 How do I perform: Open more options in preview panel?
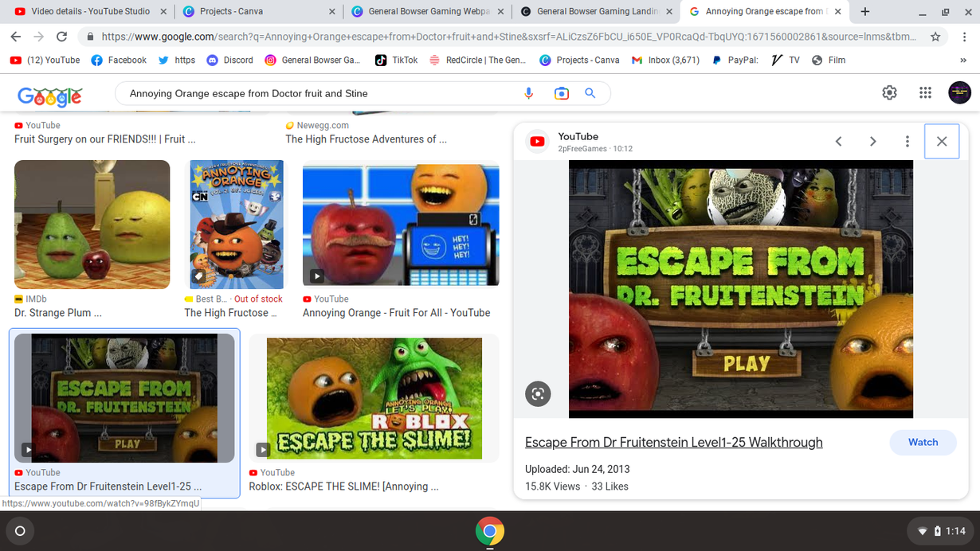point(907,142)
